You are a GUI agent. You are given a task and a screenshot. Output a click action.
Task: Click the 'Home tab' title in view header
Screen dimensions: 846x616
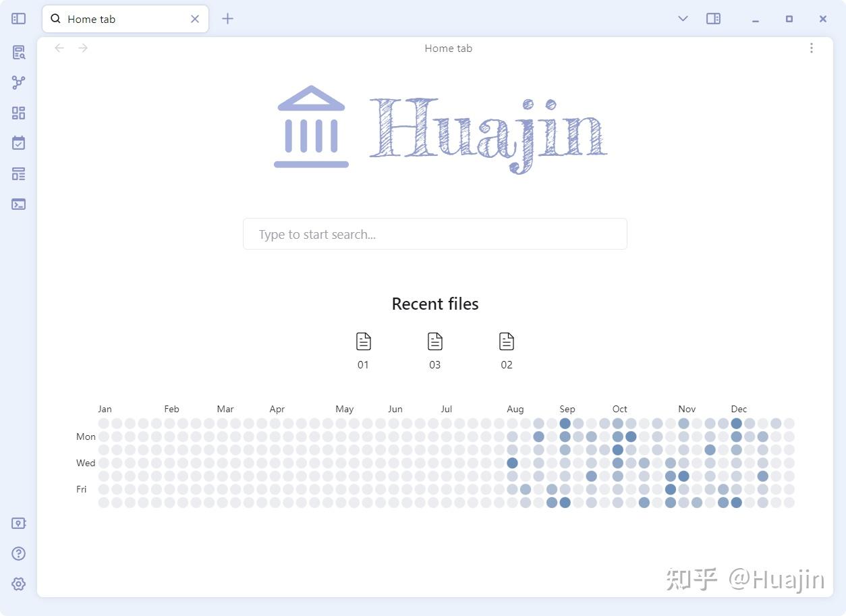[448, 49]
